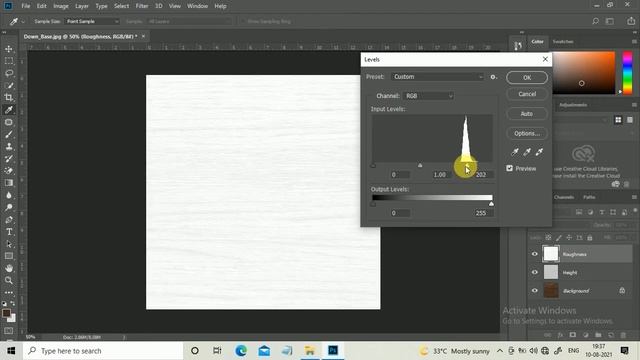Open the Filter menu
640x360 pixels.
pyautogui.click(x=142, y=6)
